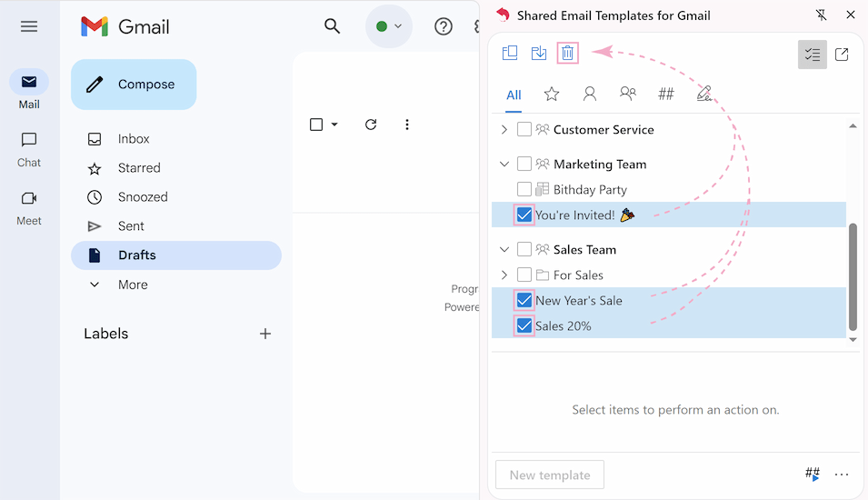The height and width of the screenshot is (500, 868).
Task: Expand the Customer Service team folder
Action: pyautogui.click(x=504, y=130)
